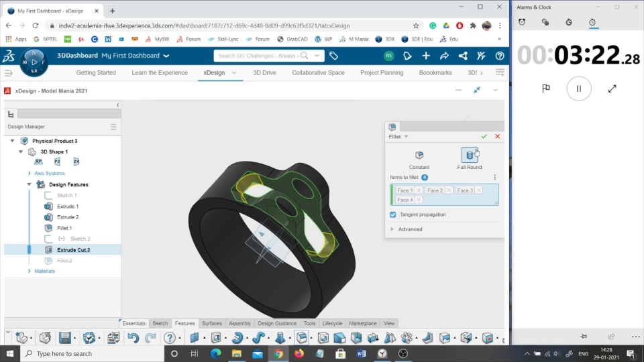The image size is (644, 362).
Task: Select Sketch.2 in the design tree
Action: click(x=80, y=239)
